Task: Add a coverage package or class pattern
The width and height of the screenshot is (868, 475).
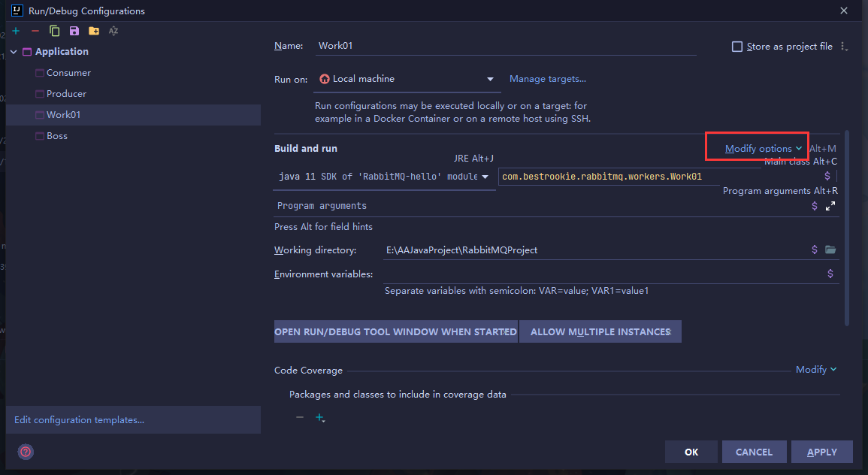Action: pyautogui.click(x=320, y=418)
